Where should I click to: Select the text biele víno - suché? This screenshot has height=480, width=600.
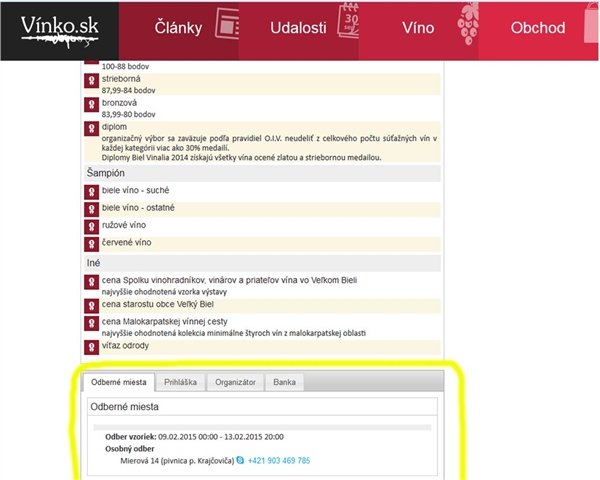[135, 190]
